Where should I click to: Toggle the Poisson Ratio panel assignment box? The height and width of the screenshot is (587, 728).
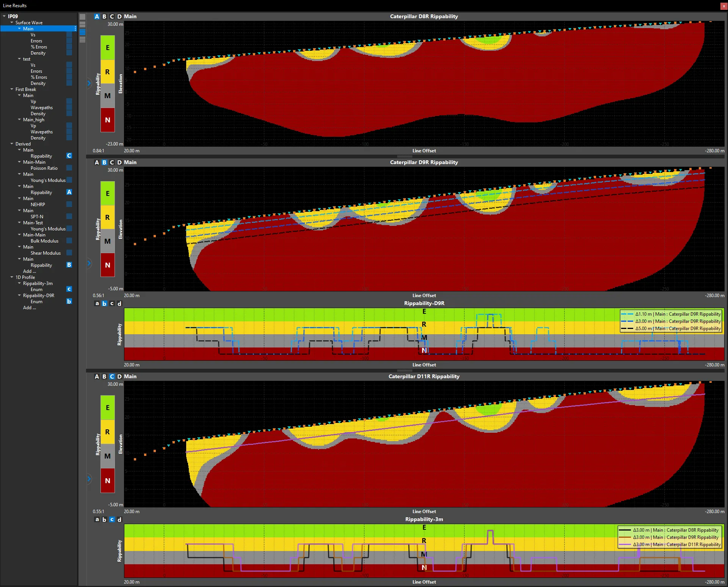pyautogui.click(x=69, y=168)
